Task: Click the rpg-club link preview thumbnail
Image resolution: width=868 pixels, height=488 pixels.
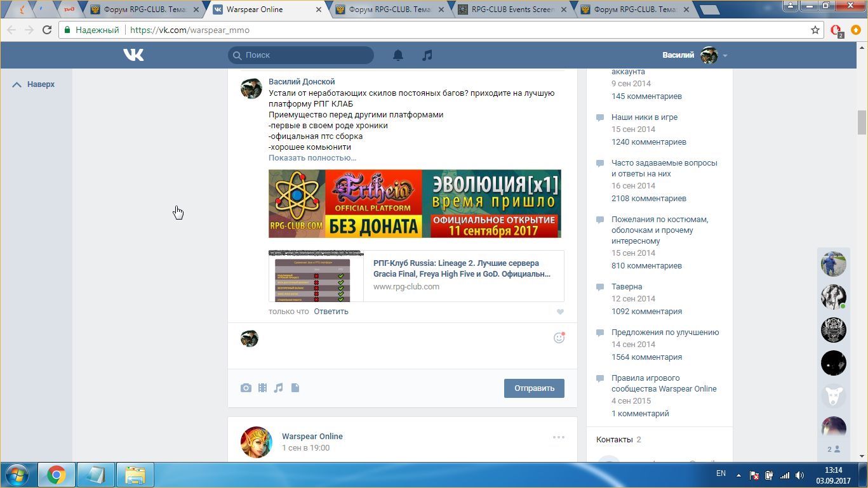Action: coord(316,276)
